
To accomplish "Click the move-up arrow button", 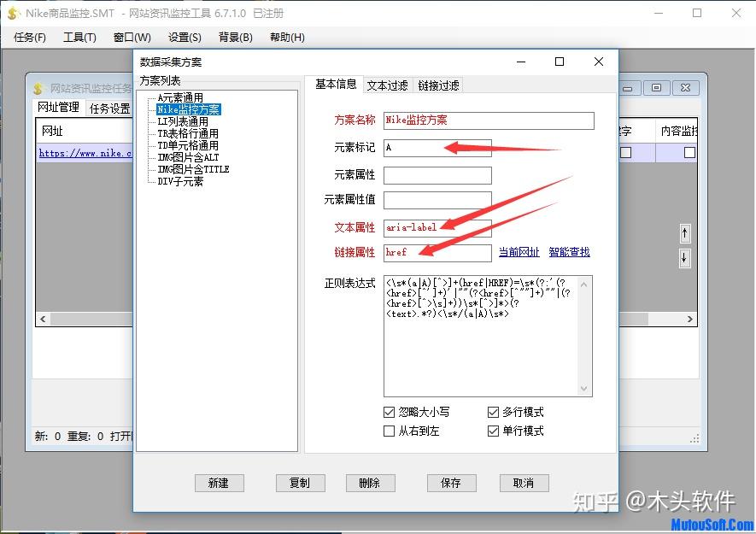I will tap(684, 233).
